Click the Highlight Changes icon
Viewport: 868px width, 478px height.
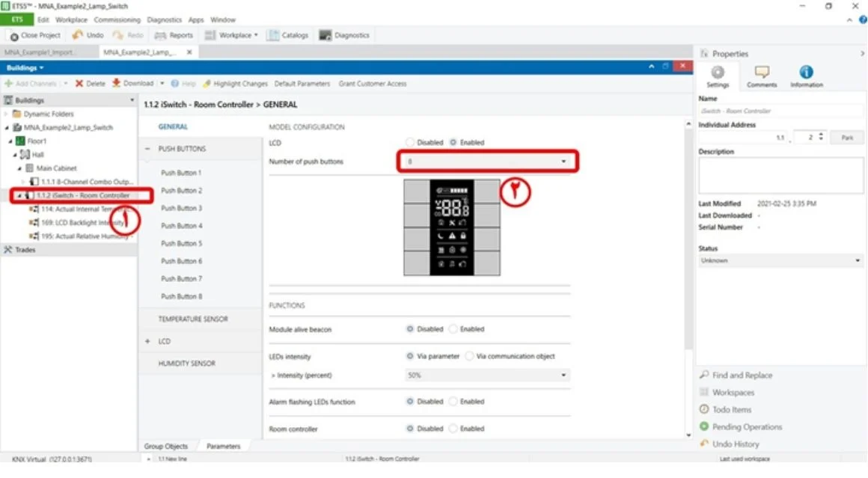click(x=207, y=84)
